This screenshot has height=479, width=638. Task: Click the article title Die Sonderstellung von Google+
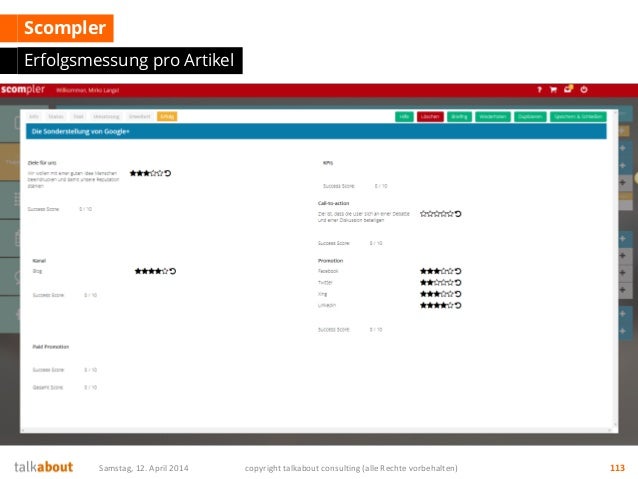pos(81,131)
